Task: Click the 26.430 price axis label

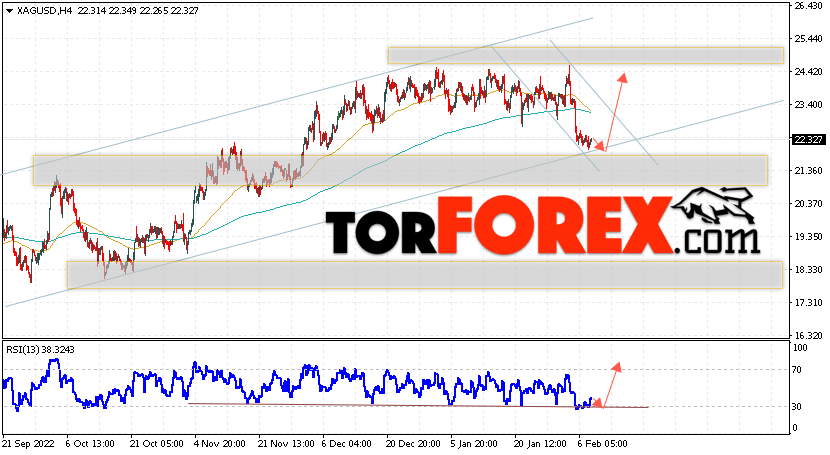Action: (808, 6)
